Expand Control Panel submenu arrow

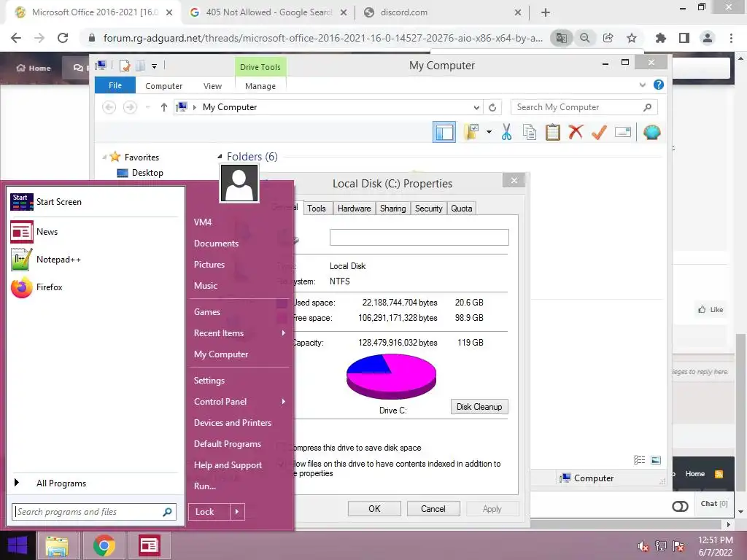[284, 402]
